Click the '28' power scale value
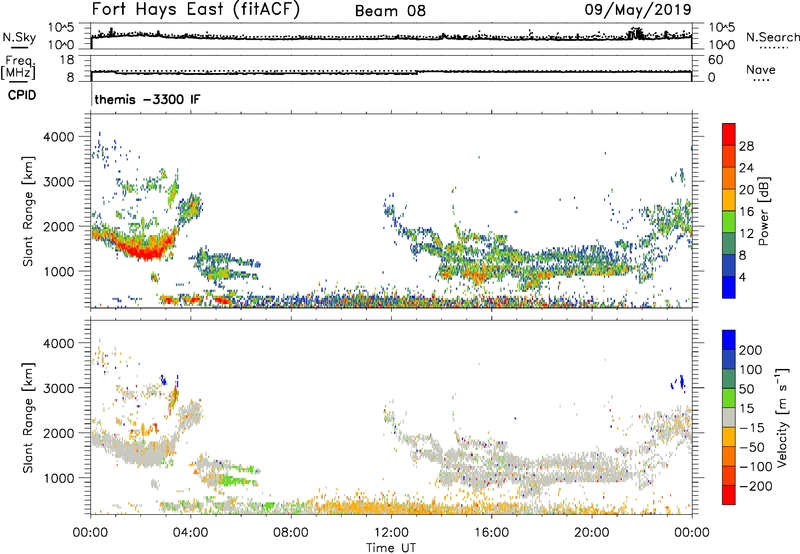 (746, 146)
